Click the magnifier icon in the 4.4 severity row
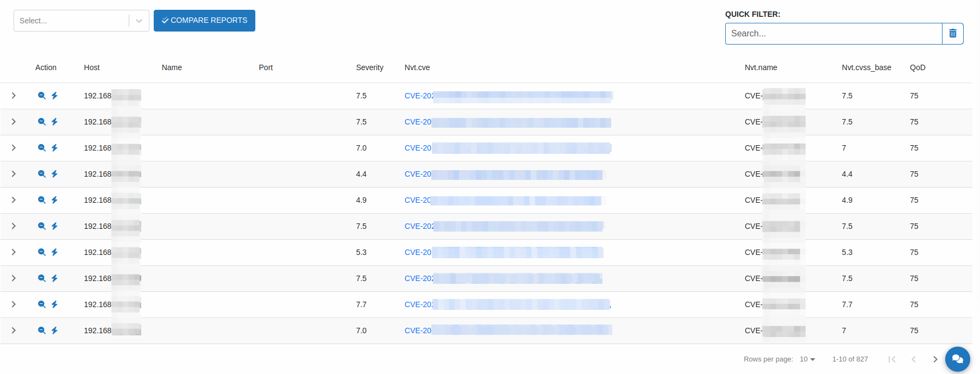This screenshot has width=980, height=374. click(x=41, y=174)
